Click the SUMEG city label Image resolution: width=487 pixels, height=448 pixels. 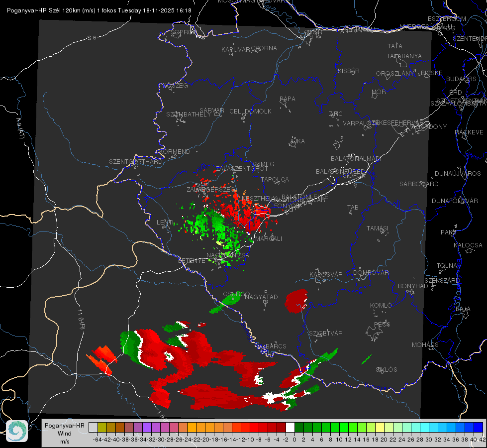pos(263,164)
